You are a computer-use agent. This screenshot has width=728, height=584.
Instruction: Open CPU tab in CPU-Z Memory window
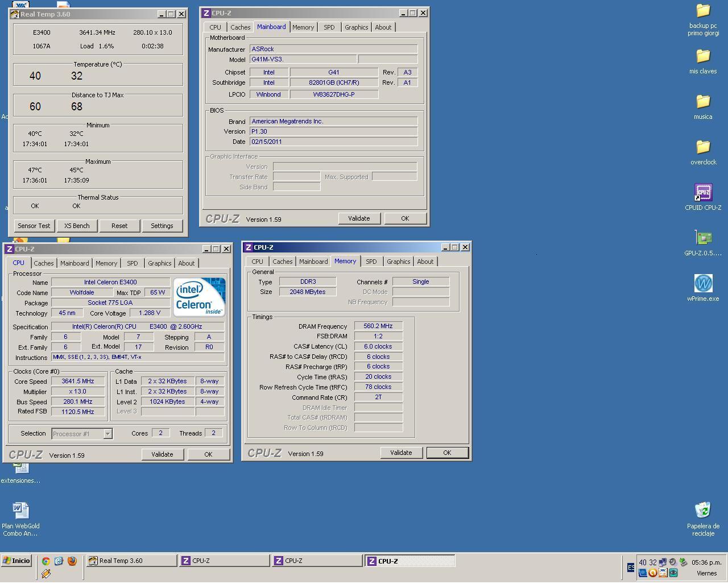tap(258, 262)
